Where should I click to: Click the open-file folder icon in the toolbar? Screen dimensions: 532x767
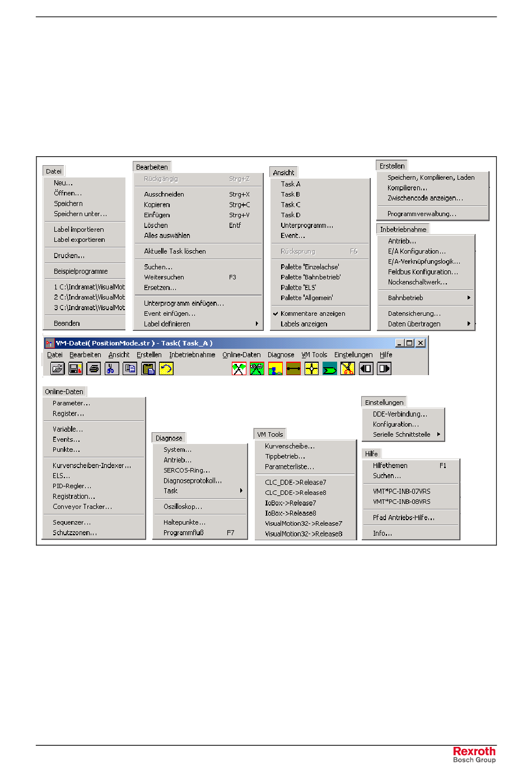tap(57, 368)
